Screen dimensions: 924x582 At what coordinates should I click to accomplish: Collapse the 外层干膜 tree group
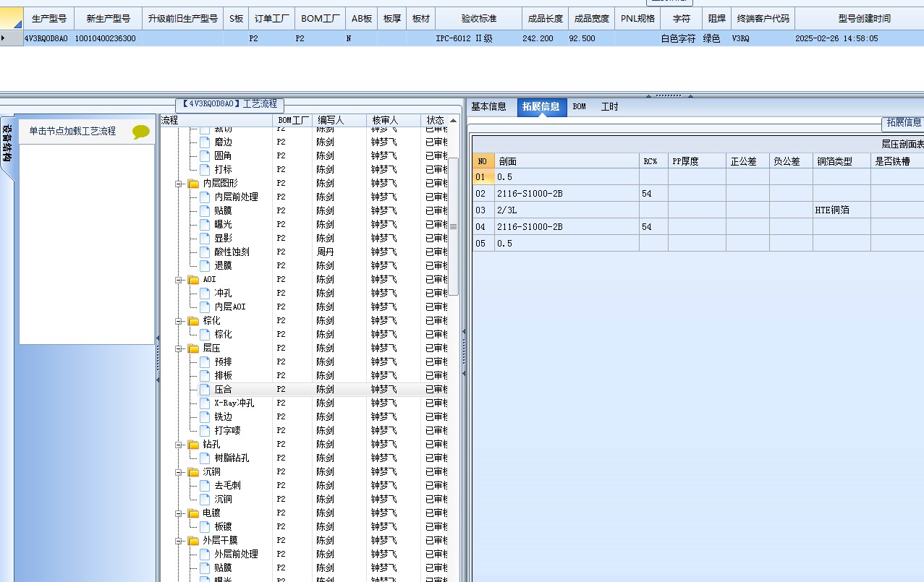(x=179, y=541)
